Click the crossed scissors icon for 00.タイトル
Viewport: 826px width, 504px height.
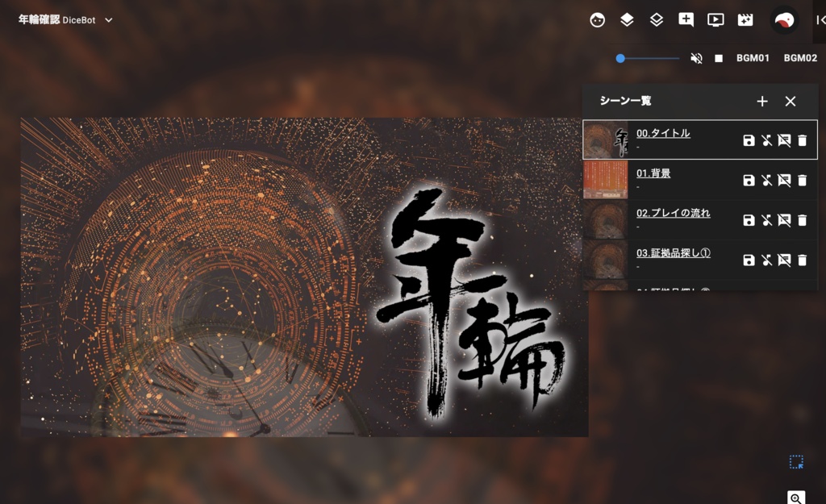(766, 140)
